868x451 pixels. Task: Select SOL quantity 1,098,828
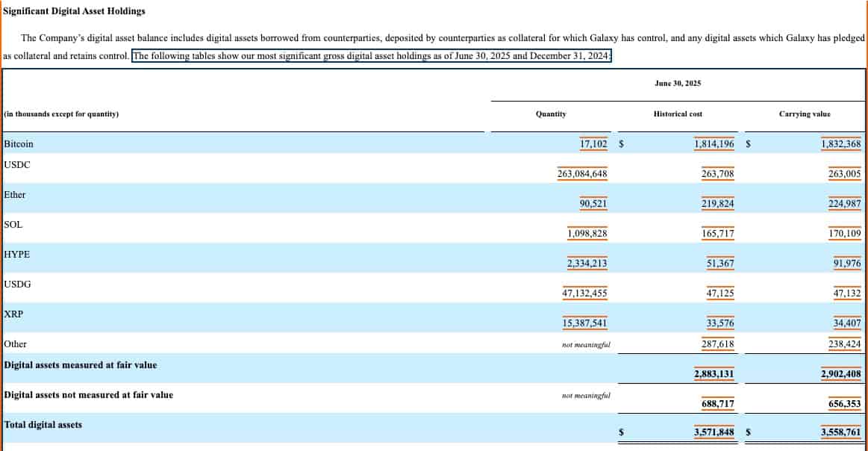[587, 233]
